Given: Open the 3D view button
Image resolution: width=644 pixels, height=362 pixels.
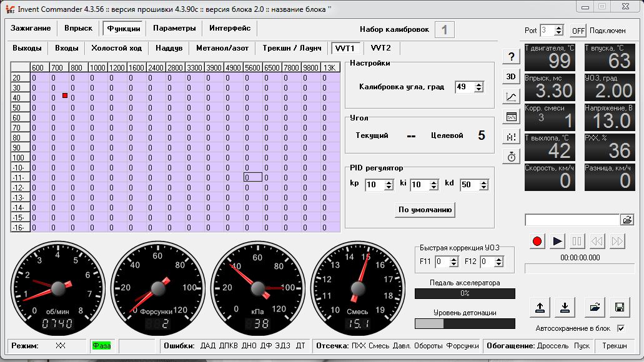Looking at the screenshot, I should click(x=511, y=77).
